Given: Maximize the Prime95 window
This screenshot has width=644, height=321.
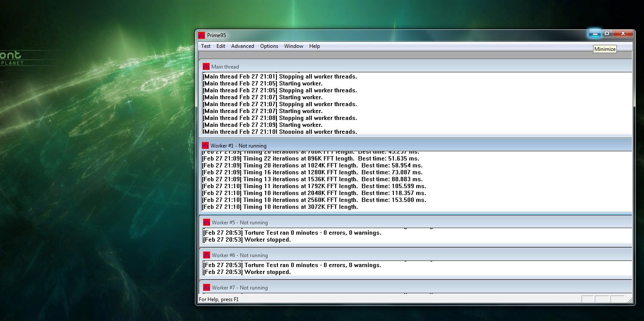Looking at the screenshot, I should pyautogui.click(x=606, y=34).
